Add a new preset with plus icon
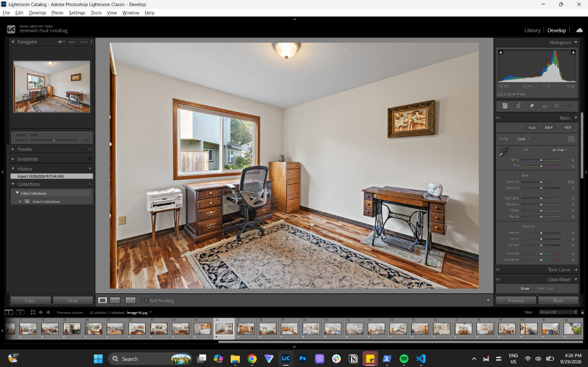 [x=90, y=149]
